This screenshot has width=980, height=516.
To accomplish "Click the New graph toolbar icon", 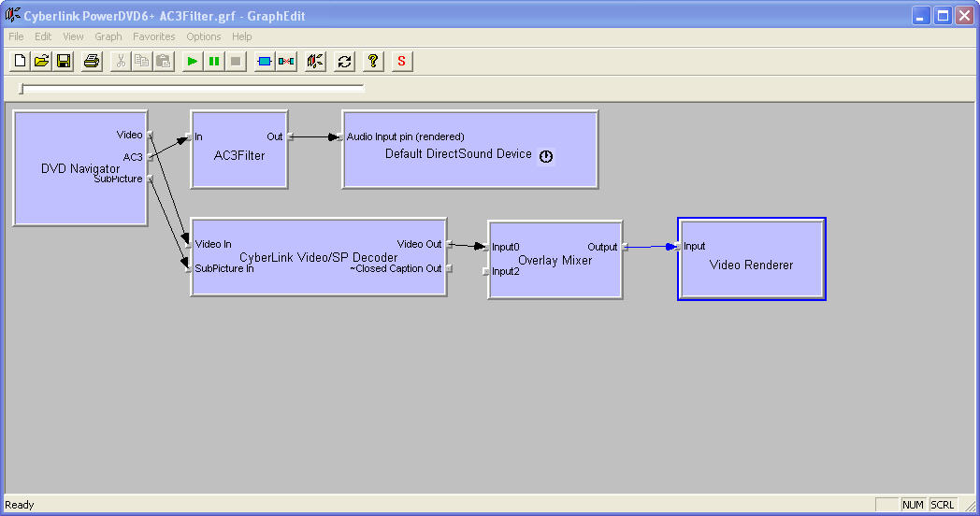I will coord(20,61).
